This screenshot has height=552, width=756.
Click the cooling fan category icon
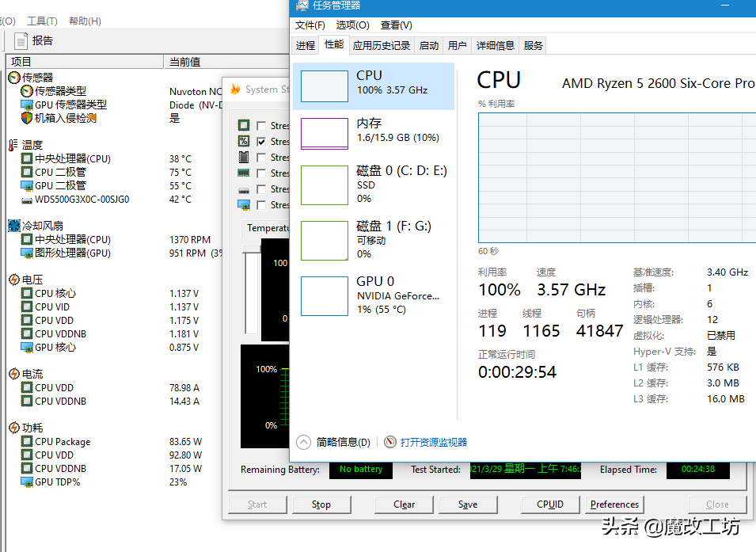[x=14, y=226]
